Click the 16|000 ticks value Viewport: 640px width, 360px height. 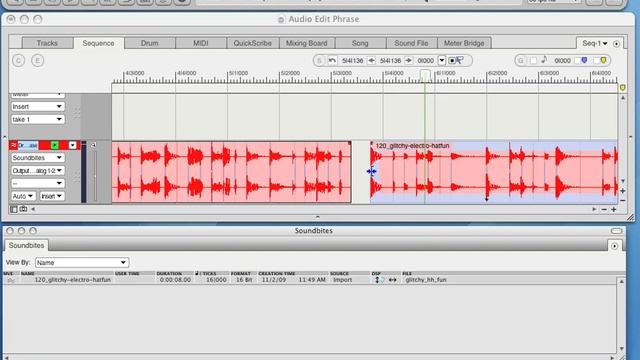216,280
